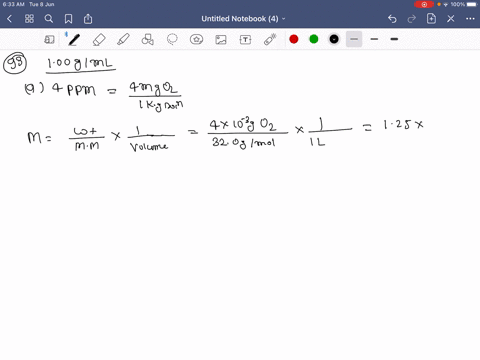Select the medium stroke width
Viewport: 480px width, 360px height.
coord(374,39)
